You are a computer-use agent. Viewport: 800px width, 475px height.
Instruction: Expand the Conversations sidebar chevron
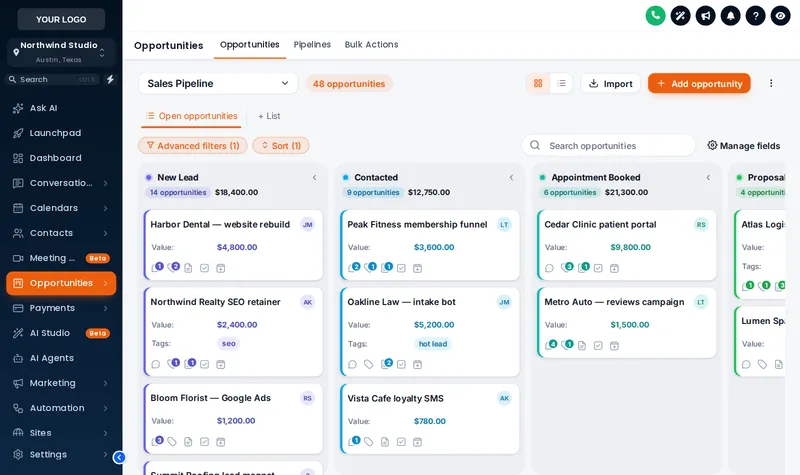pos(105,183)
